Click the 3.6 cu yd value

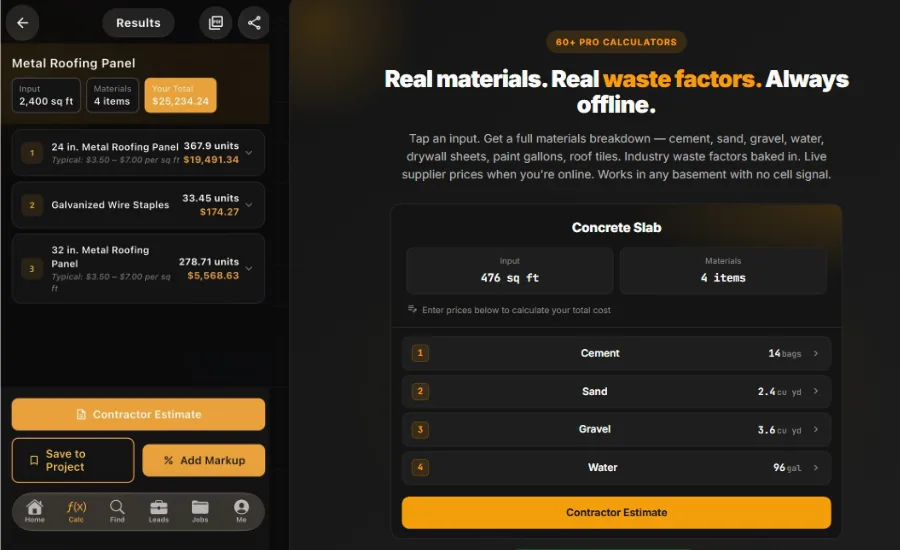click(x=779, y=430)
